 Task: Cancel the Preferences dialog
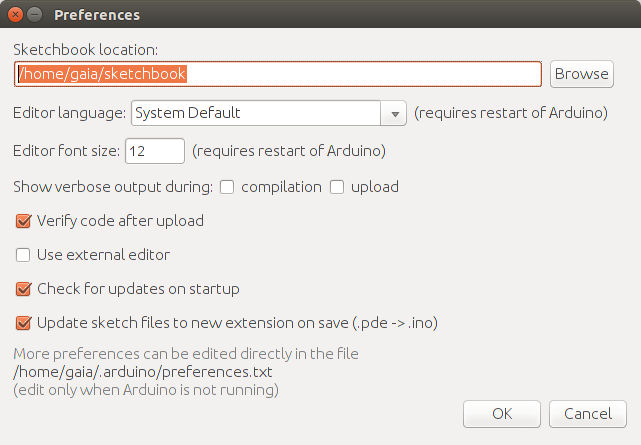point(588,414)
